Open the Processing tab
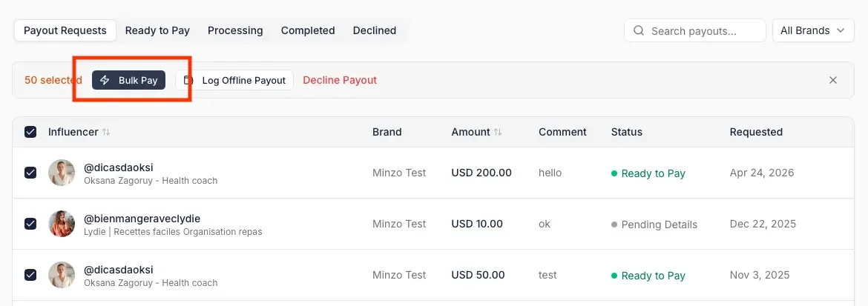Viewport: 868px width, 306px height. (x=235, y=30)
